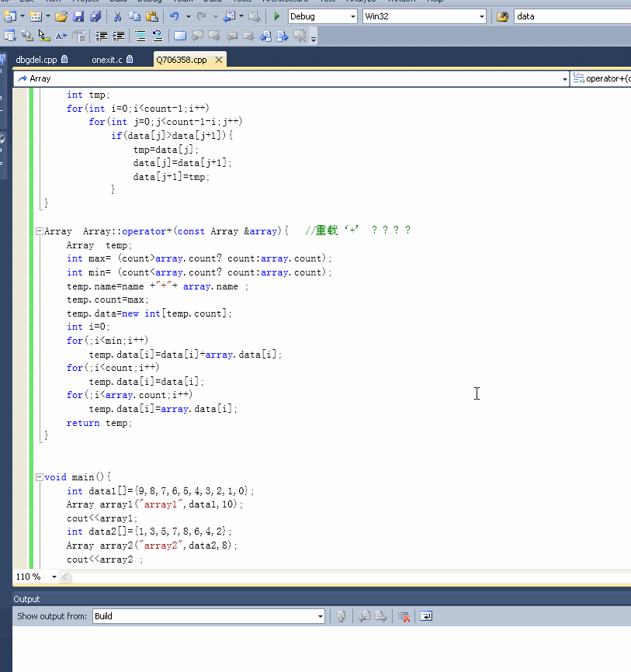Close the Q706358.cpp tab
Image resolution: width=631 pixels, height=672 pixels.
tap(219, 60)
